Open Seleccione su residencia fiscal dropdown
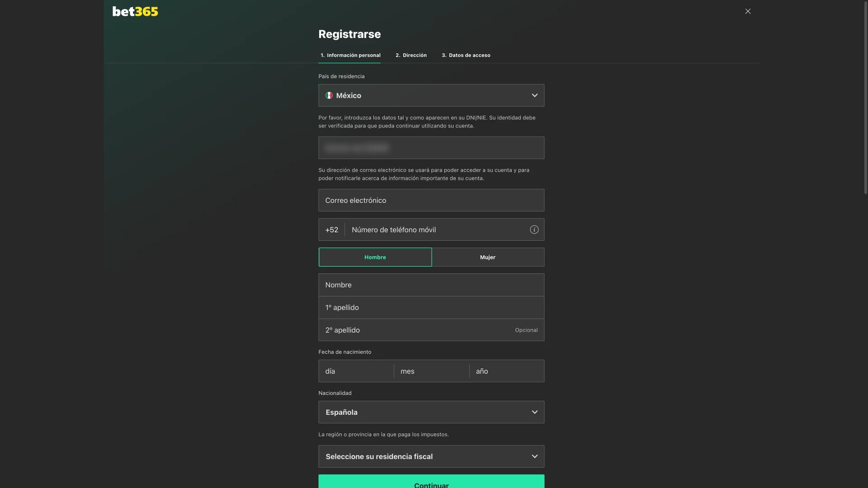The height and width of the screenshot is (488, 868). click(431, 456)
